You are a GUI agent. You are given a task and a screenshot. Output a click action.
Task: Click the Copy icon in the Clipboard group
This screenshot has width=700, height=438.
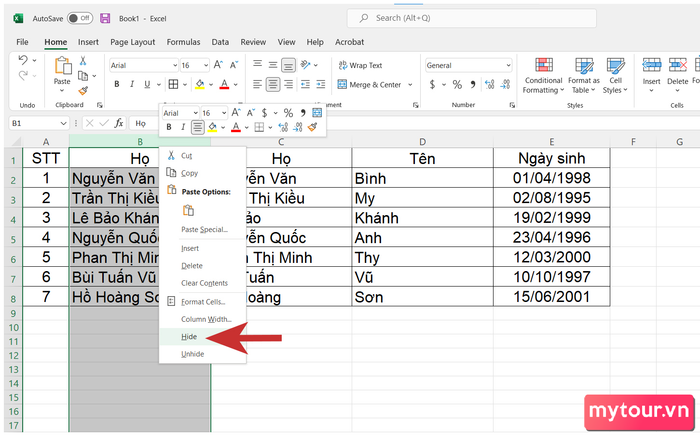(83, 75)
